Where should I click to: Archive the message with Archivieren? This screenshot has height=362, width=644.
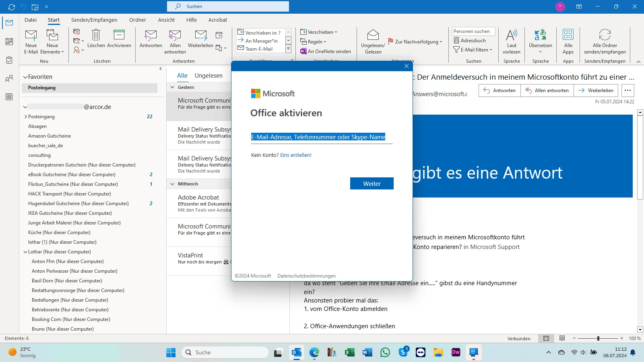119,39
